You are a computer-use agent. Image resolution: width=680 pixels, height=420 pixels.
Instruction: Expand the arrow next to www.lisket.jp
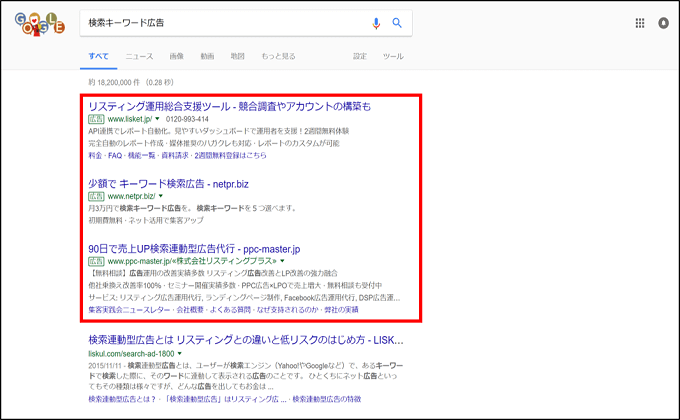click(157, 119)
